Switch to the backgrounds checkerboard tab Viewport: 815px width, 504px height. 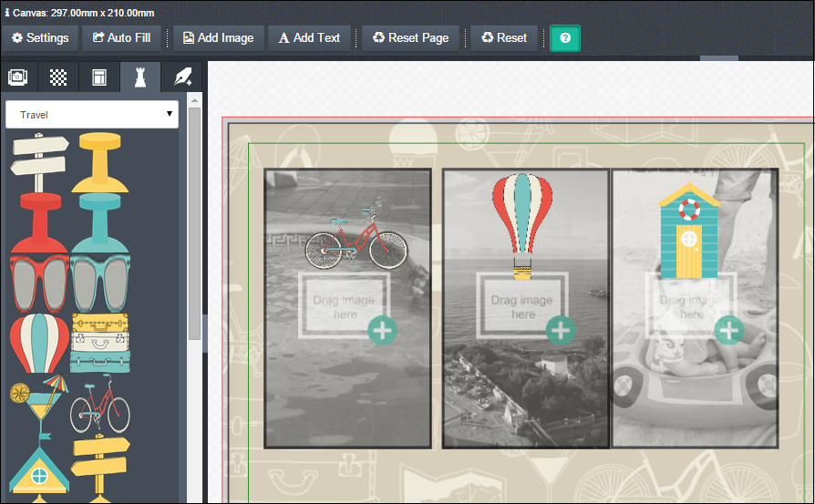58,77
